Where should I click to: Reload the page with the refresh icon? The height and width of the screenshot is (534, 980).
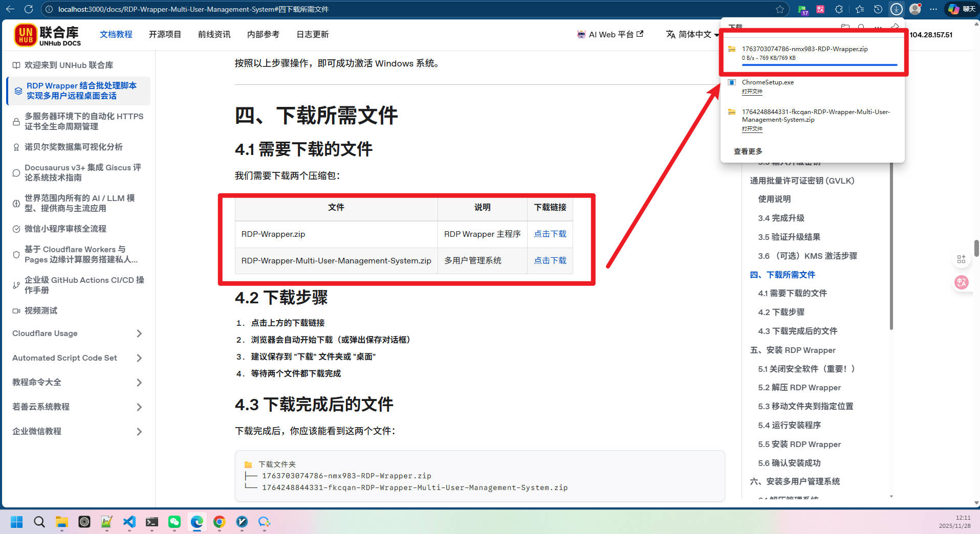(29, 9)
